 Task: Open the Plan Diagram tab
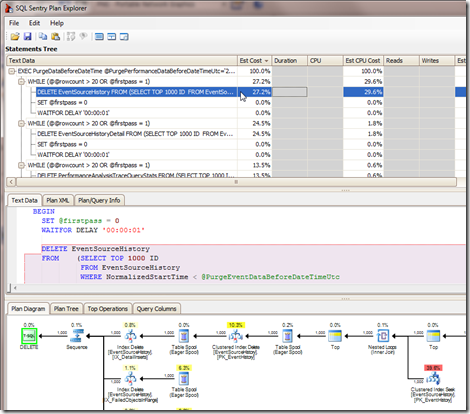pos(28,309)
